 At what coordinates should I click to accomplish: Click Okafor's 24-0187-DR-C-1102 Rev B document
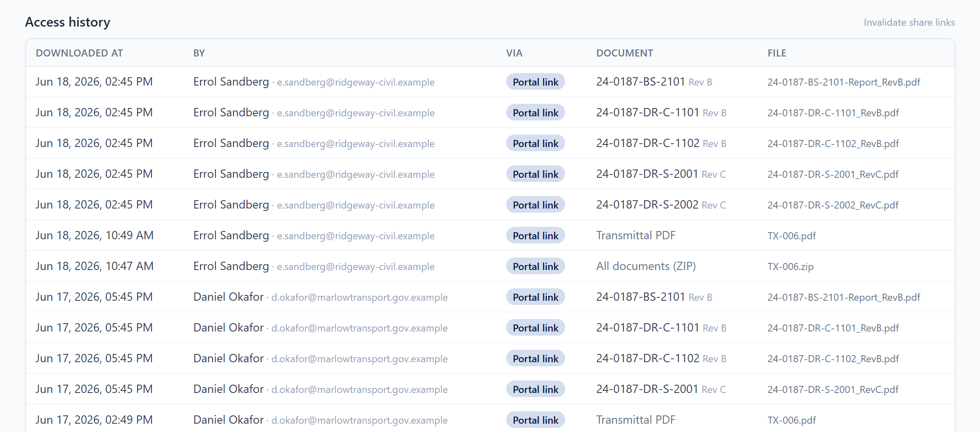pyautogui.click(x=661, y=358)
